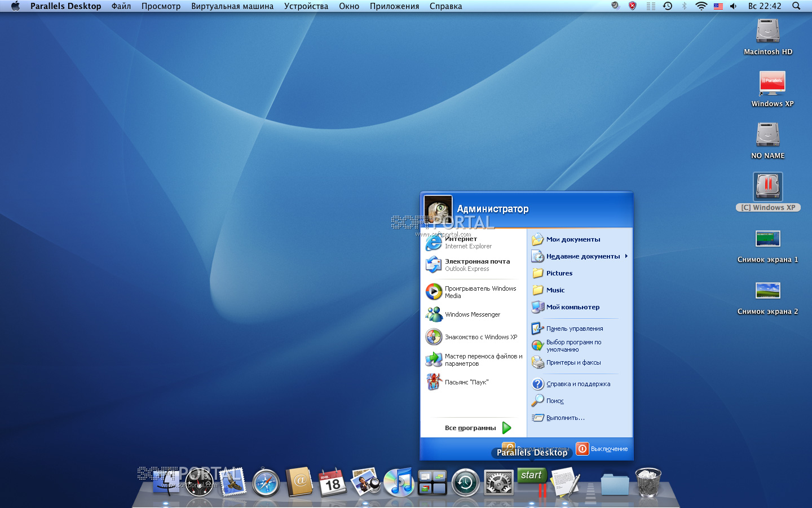Screen dimensions: 812x508
Task: Select the Windows XP Parallels desktop icon
Action: pyautogui.click(x=772, y=89)
